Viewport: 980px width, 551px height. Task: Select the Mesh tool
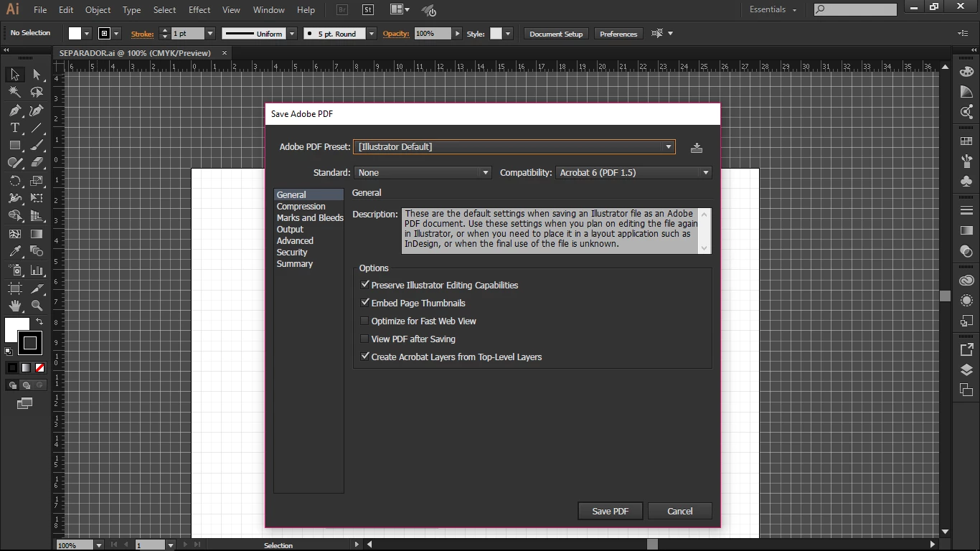(x=14, y=234)
